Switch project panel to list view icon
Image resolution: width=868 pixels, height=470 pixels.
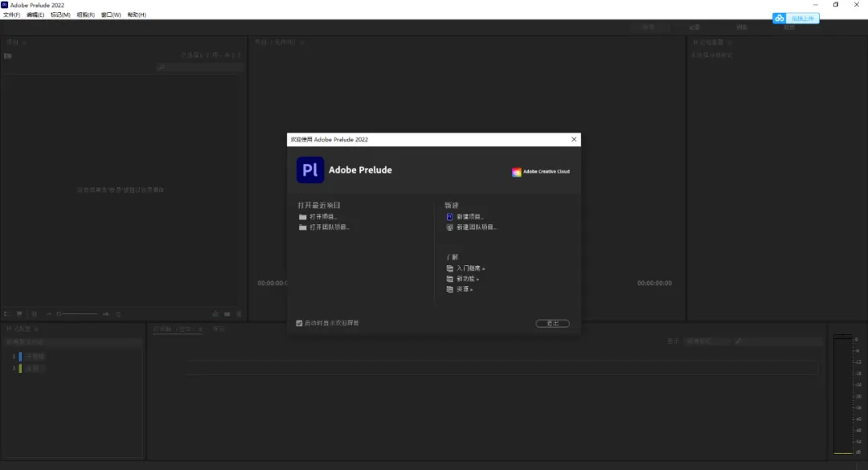point(6,314)
